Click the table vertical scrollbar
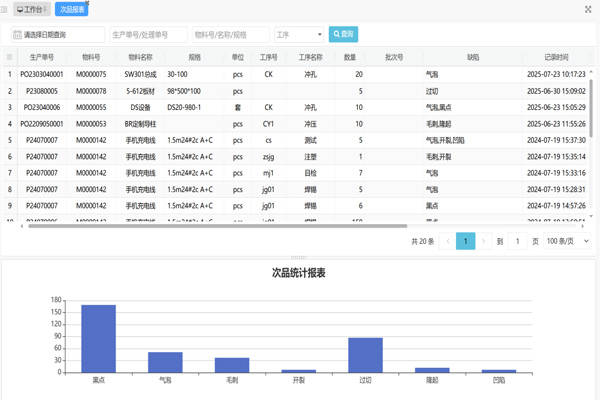Image resolution: width=600 pixels, height=400 pixels. tap(591, 108)
